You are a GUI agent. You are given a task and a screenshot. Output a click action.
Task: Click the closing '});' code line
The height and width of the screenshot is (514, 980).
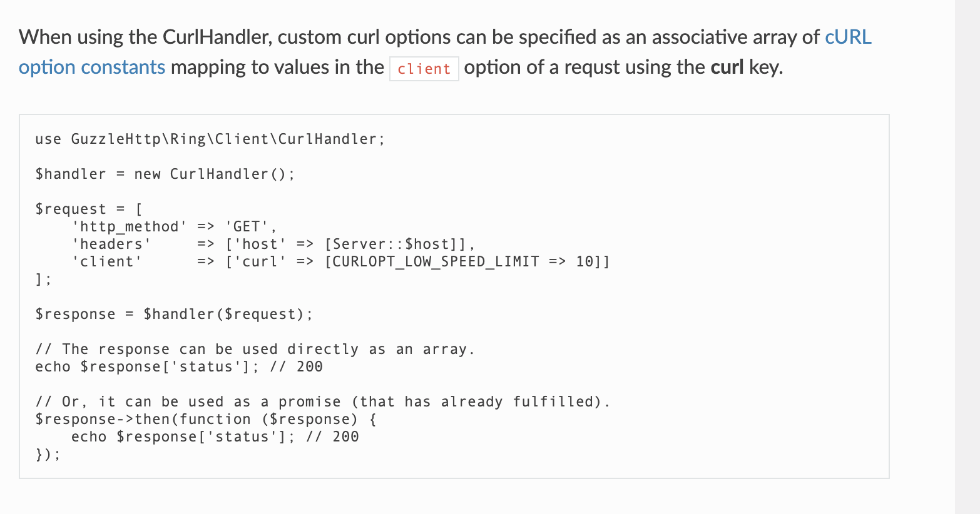point(48,454)
